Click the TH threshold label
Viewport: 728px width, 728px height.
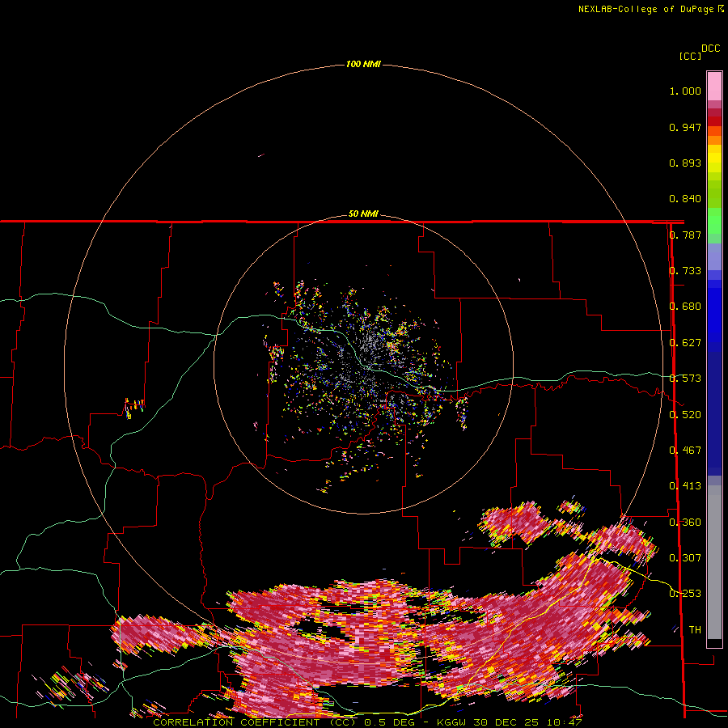[695, 630]
